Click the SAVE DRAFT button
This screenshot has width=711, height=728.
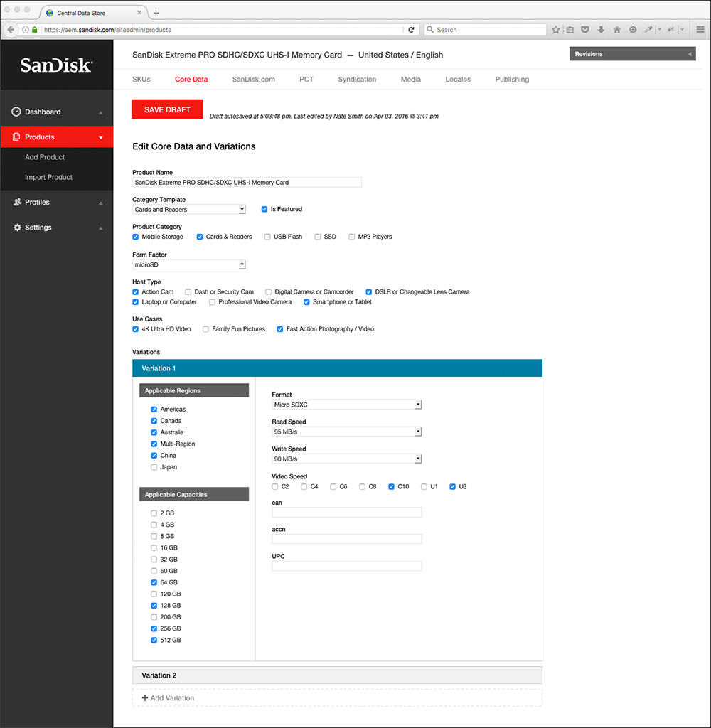[167, 109]
